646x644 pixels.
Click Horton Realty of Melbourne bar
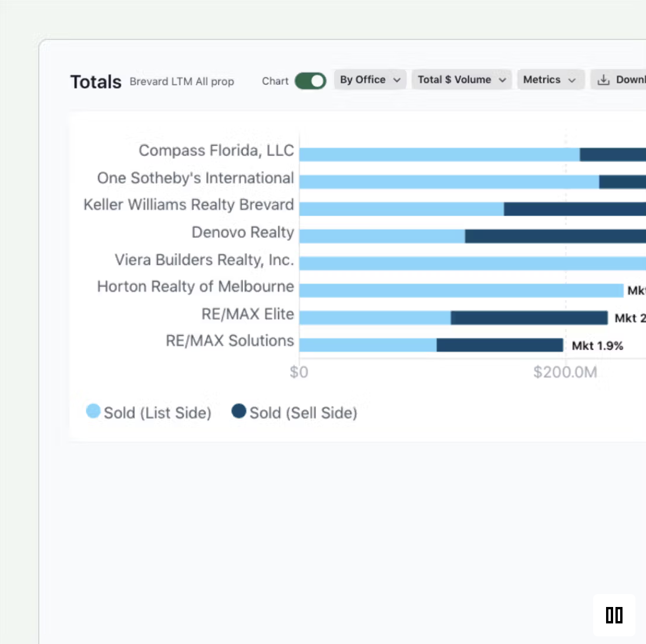point(462,291)
